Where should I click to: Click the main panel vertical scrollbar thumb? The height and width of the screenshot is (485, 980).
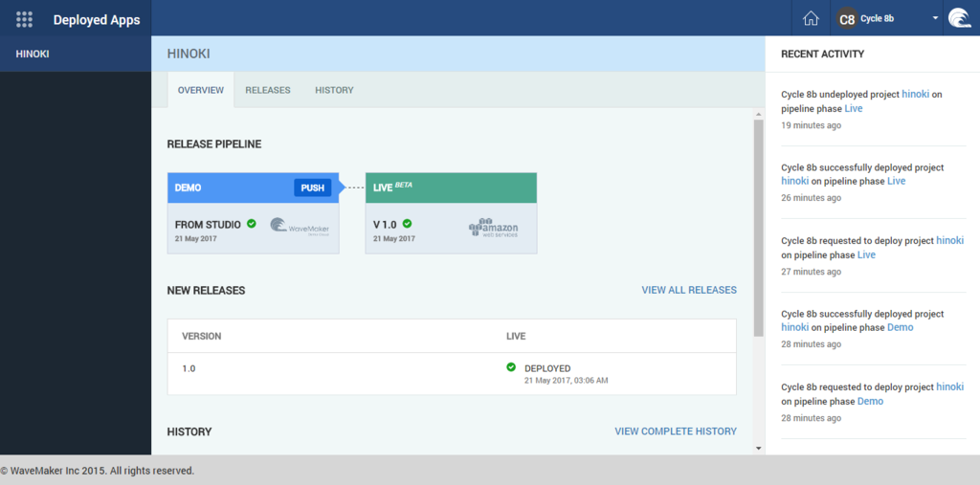[759, 228]
